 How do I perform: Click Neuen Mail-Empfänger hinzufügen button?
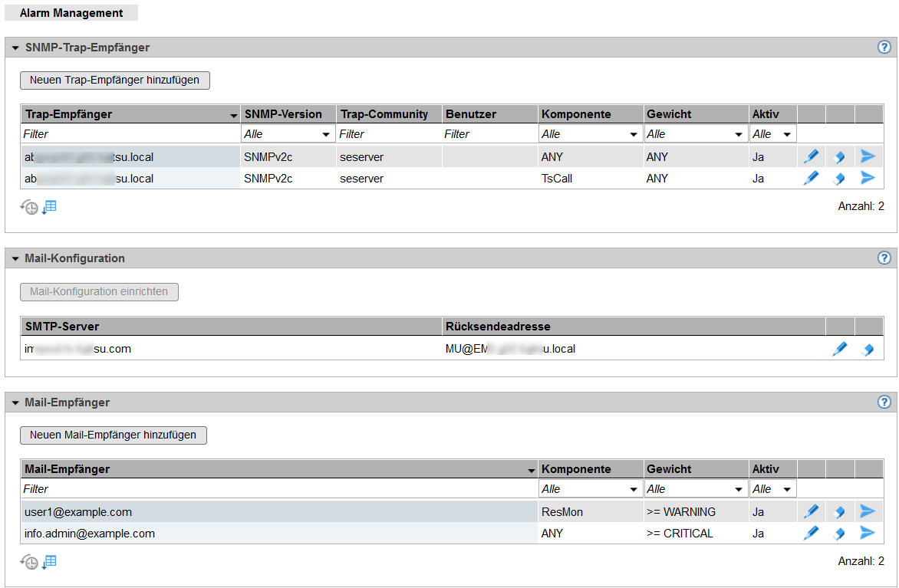(x=114, y=435)
